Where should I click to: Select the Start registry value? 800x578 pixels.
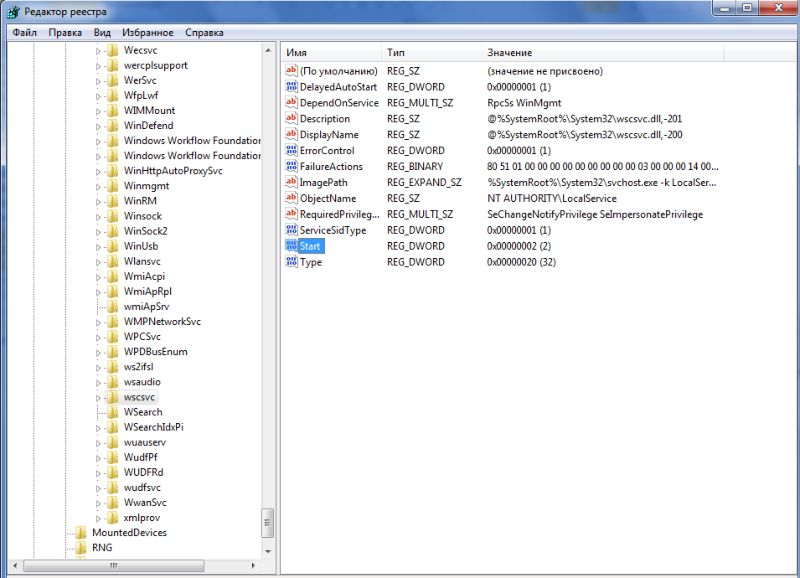click(x=310, y=246)
